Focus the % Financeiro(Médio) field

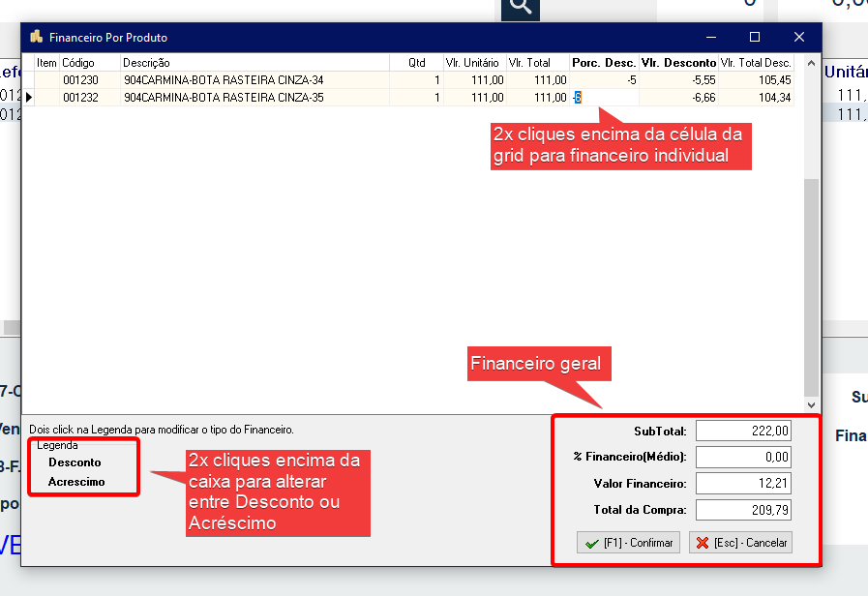743,458
